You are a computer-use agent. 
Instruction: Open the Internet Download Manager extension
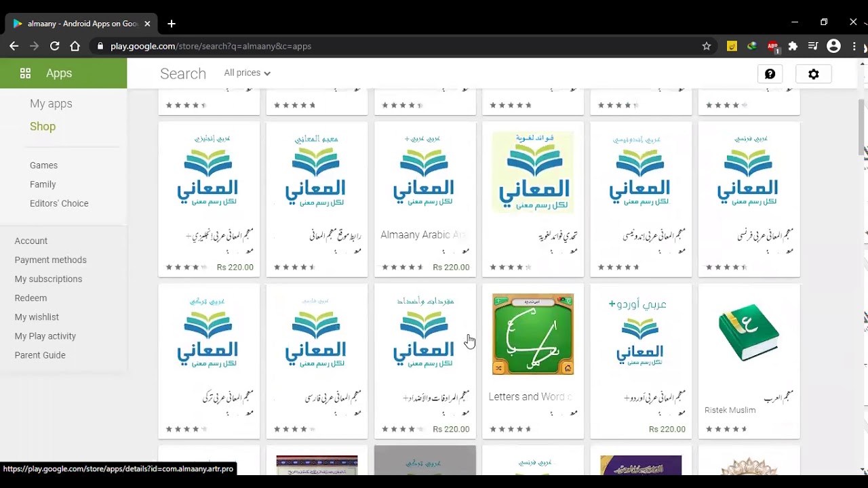752,46
